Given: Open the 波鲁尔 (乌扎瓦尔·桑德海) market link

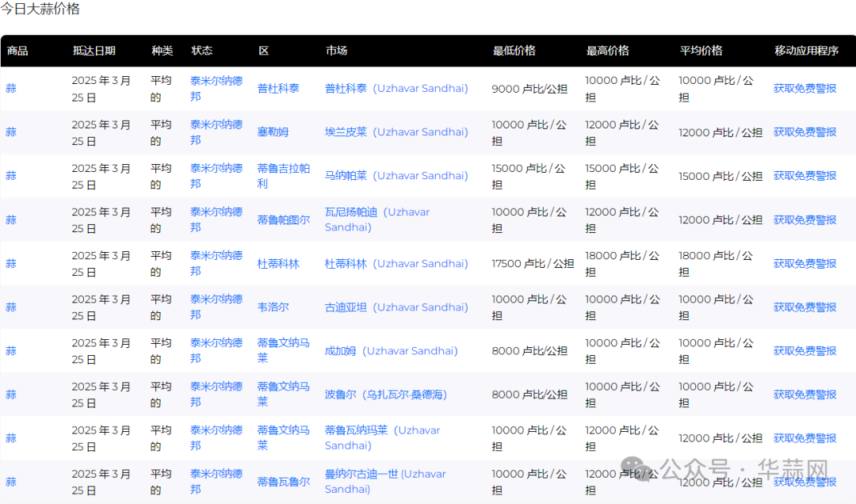Looking at the screenshot, I should [386, 395].
